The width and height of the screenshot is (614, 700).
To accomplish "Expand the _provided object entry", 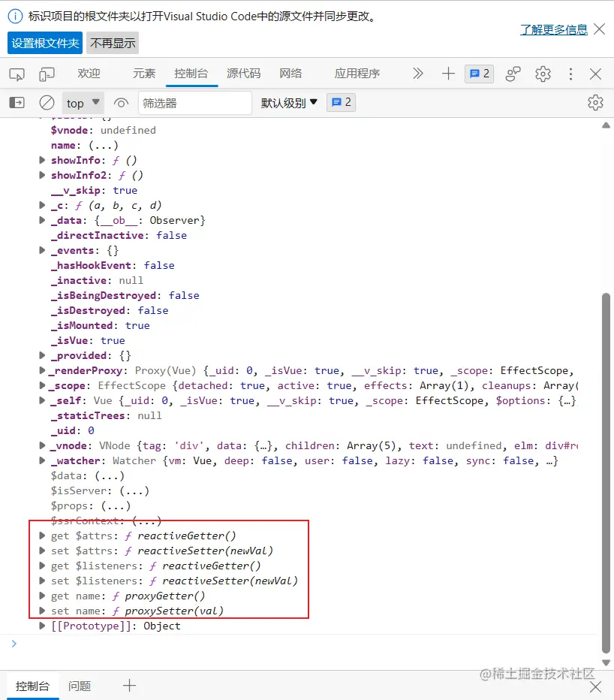I will pyautogui.click(x=42, y=355).
